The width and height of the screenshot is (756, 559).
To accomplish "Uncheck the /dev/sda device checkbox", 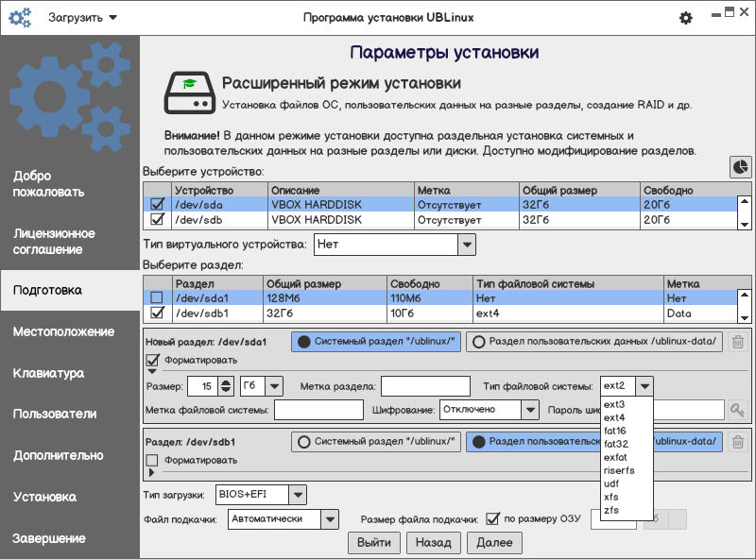I will pos(158,204).
